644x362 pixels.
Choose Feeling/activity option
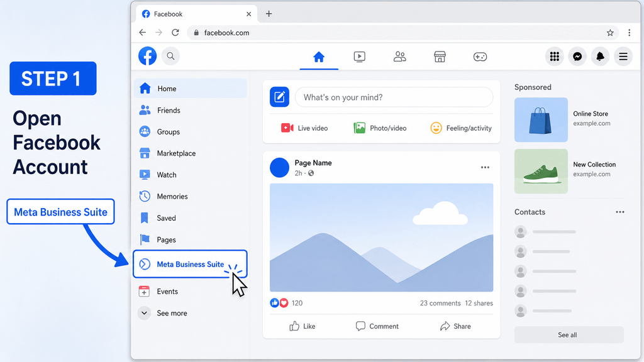(x=461, y=128)
